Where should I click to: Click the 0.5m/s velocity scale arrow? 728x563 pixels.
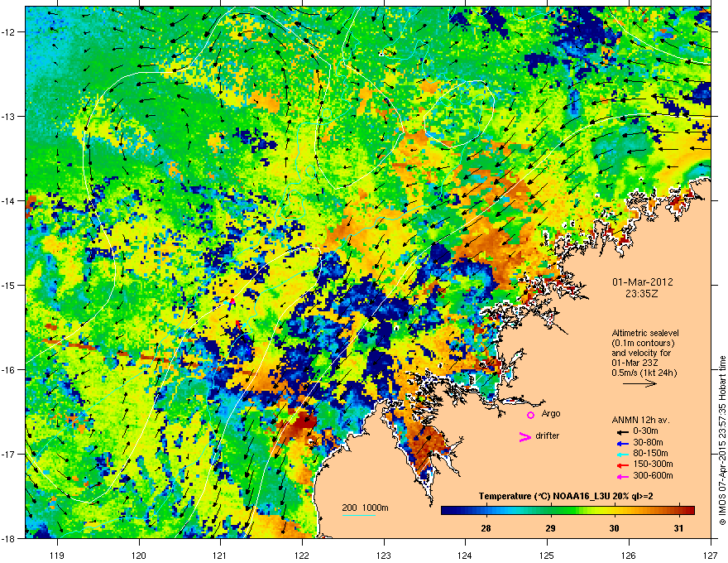(639, 383)
